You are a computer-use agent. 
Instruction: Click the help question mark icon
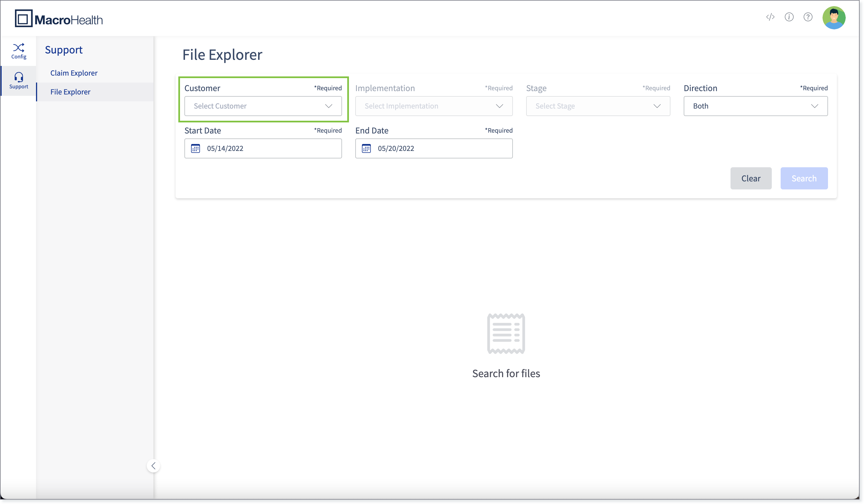tap(808, 17)
